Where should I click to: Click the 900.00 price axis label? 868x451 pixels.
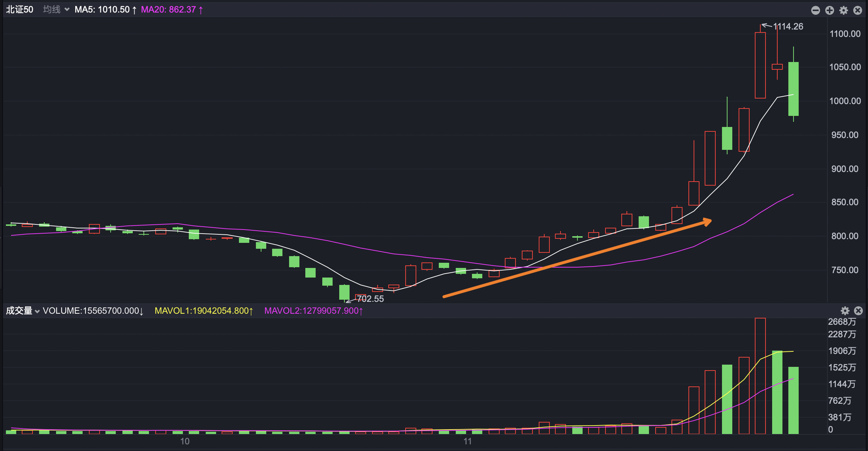pyautogui.click(x=845, y=169)
